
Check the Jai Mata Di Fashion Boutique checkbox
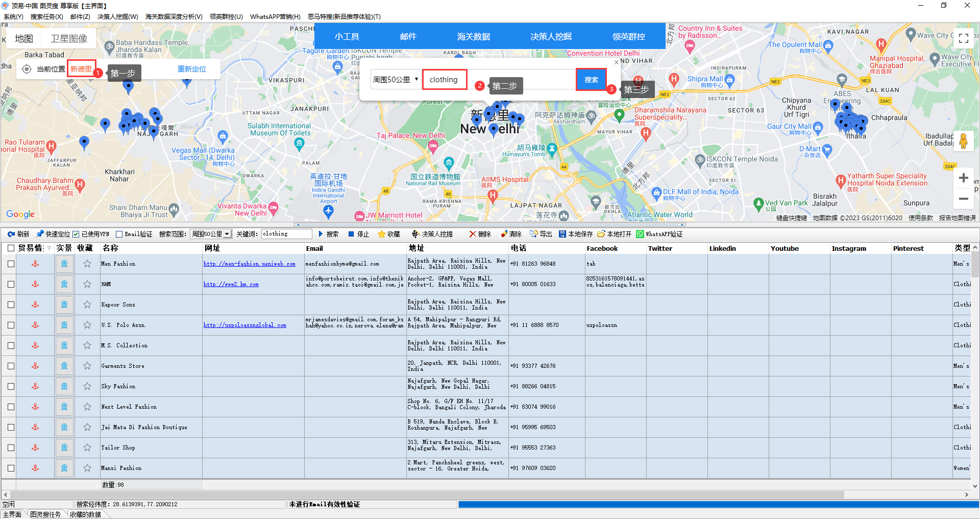(11, 427)
